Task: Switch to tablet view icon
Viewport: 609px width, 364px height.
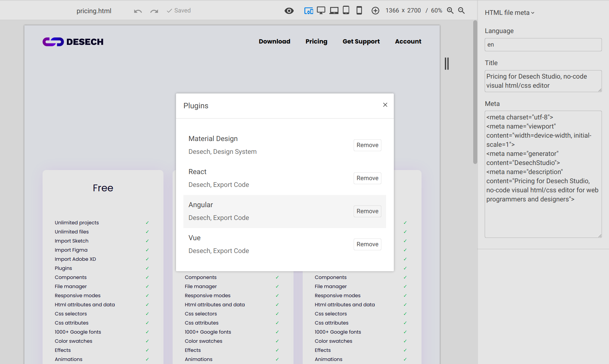Action: (x=346, y=10)
